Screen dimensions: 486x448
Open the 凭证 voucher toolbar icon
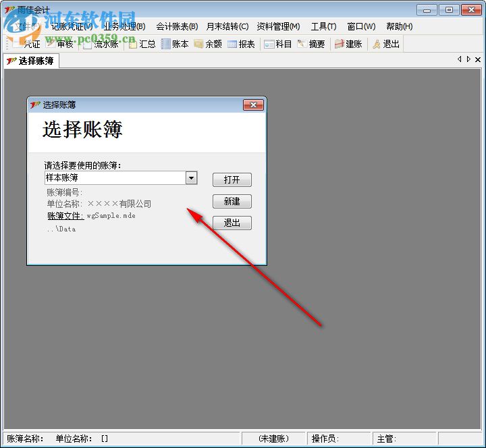click(x=26, y=44)
